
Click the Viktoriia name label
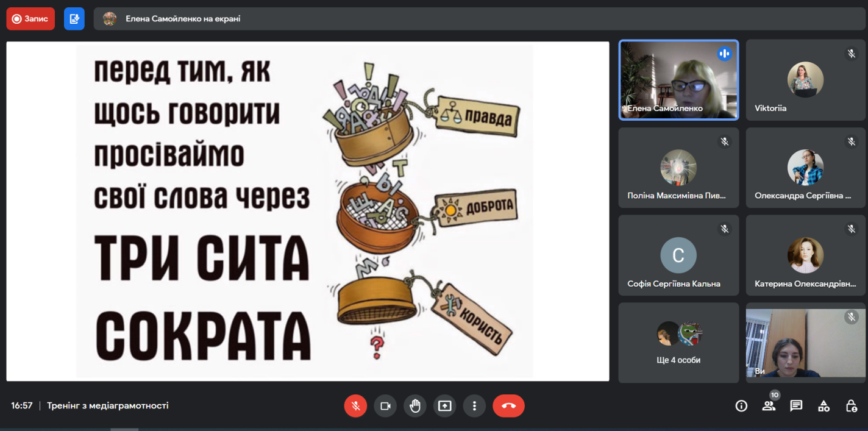[770, 109]
